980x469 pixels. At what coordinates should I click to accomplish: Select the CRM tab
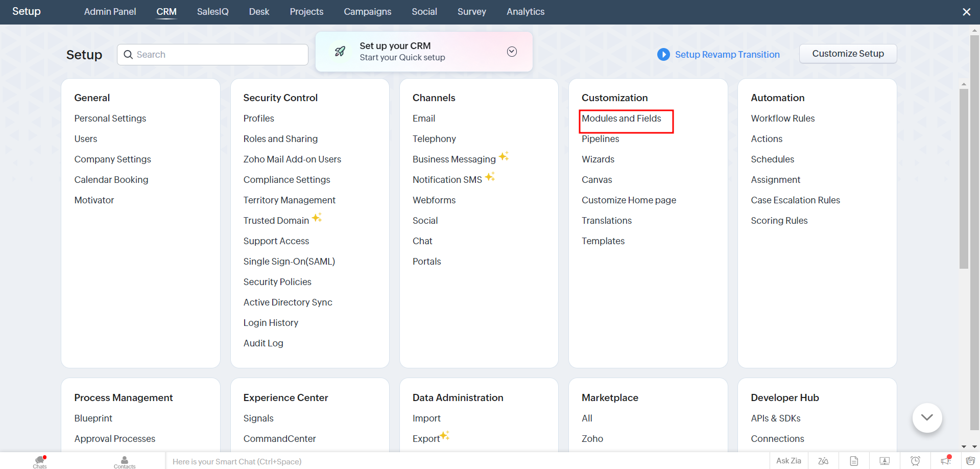click(x=166, y=11)
